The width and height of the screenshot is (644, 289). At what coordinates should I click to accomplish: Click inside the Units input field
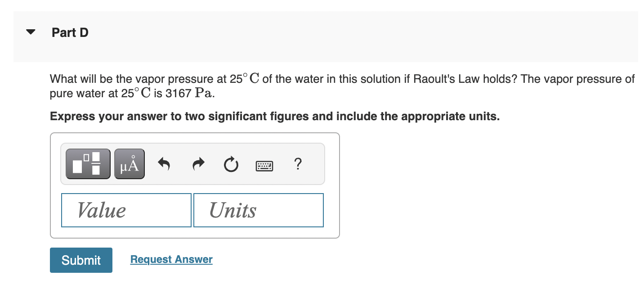coord(258,210)
